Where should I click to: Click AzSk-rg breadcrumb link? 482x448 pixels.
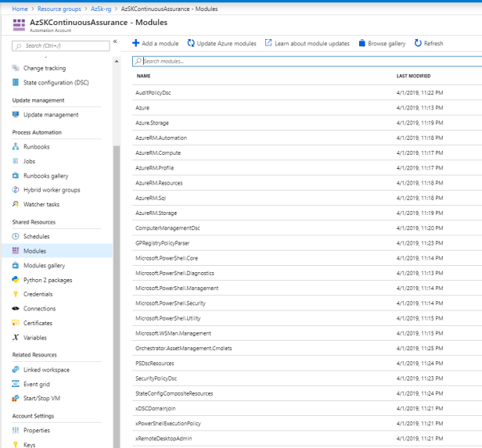click(x=103, y=9)
